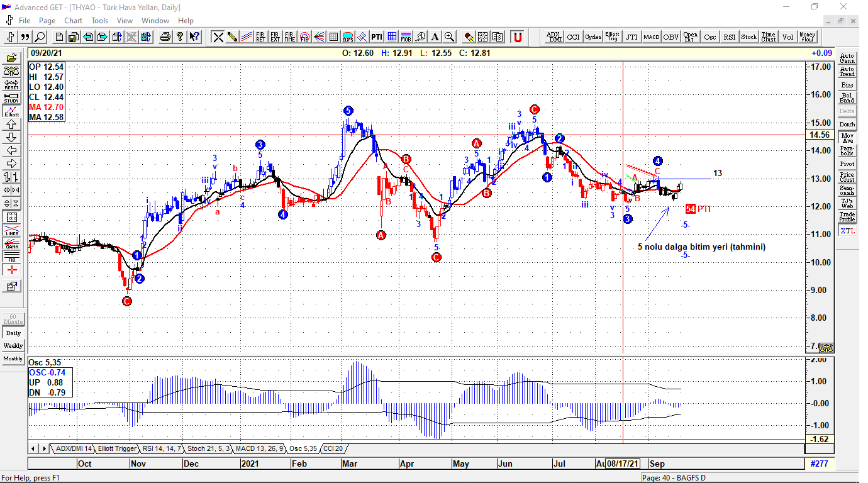Toggle the Pivot study

847,164
